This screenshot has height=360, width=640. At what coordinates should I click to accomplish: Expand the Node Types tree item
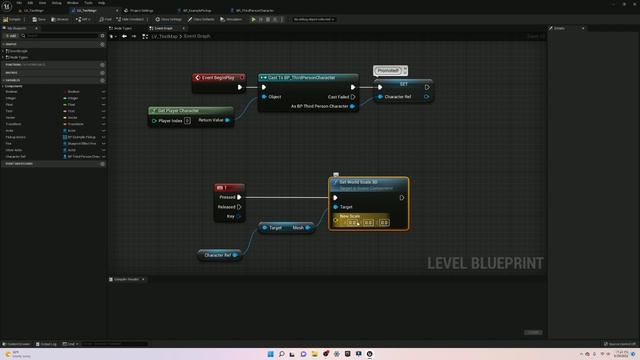point(3,57)
